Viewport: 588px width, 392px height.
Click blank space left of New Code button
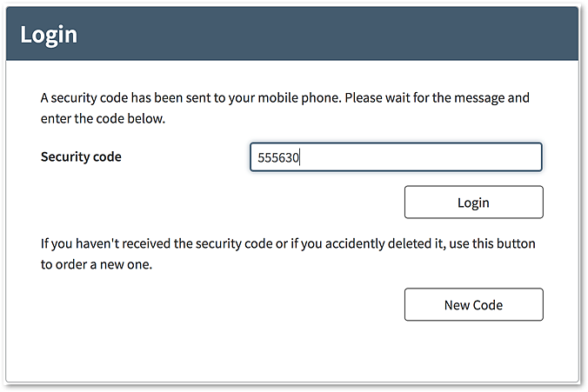(x=217, y=304)
